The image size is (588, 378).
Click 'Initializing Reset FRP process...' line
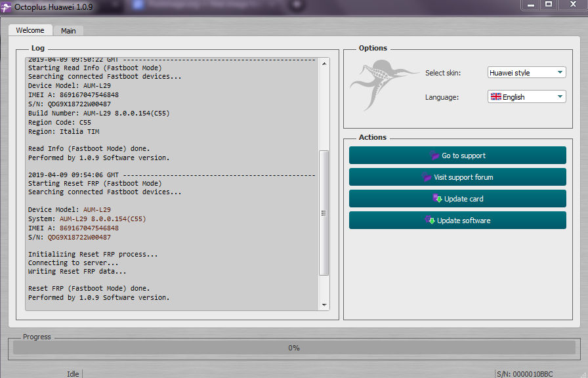click(x=93, y=254)
